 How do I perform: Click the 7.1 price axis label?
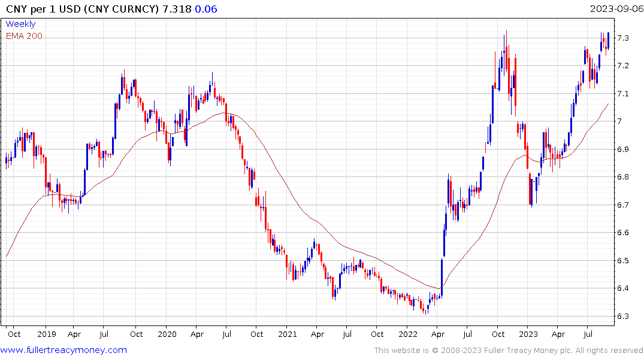pos(622,93)
